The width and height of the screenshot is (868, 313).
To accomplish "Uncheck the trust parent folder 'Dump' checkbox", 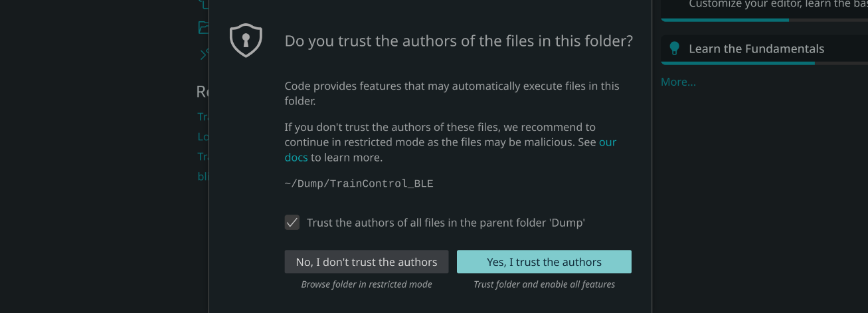I will coord(292,223).
